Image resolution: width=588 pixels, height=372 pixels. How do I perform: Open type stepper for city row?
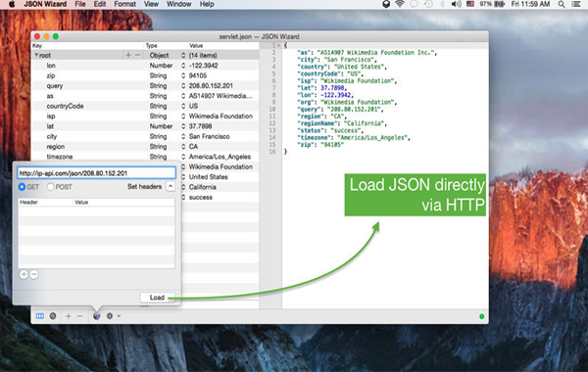pos(183,136)
